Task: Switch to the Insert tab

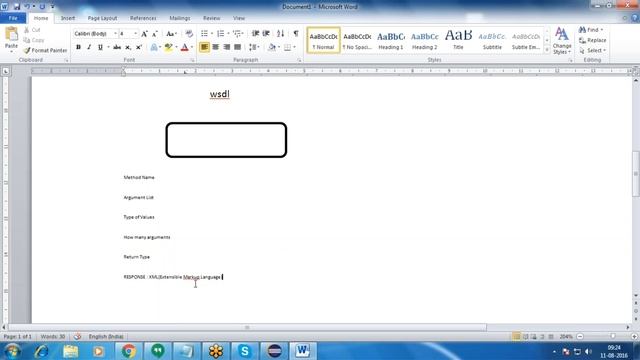Action: [68, 18]
